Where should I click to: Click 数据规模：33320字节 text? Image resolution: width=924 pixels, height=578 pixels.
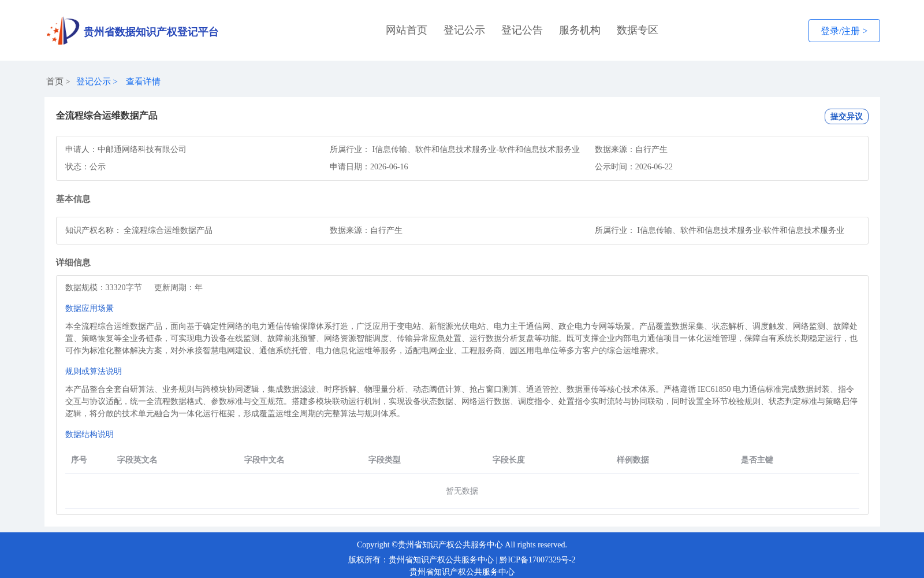pyautogui.click(x=103, y=287)
